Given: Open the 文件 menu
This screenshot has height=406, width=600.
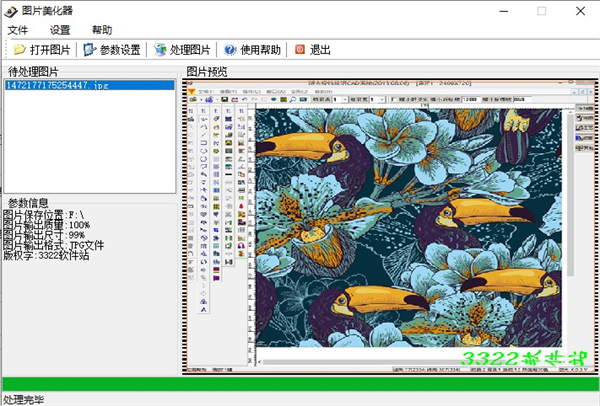Looking at the screenshot, I should coord(18,30).
